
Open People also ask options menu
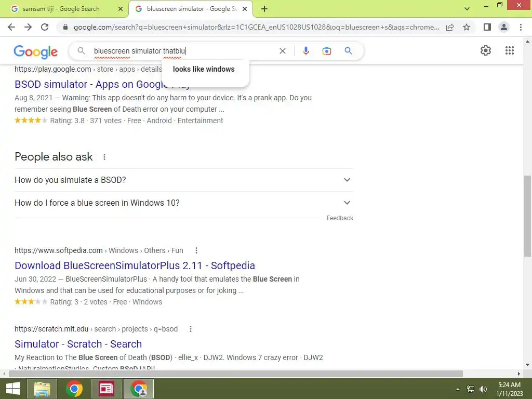pyautogui.click(x=104, y=157)
